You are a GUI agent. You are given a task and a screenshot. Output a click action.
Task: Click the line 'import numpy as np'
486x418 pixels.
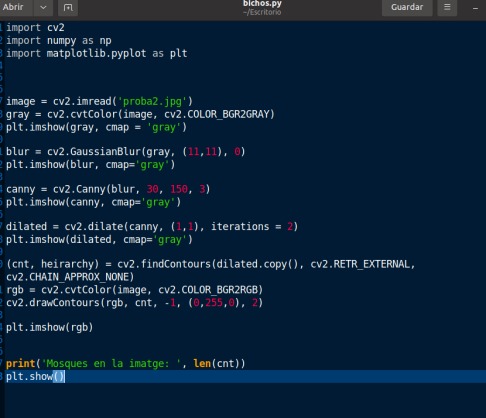tap(59, 41)
